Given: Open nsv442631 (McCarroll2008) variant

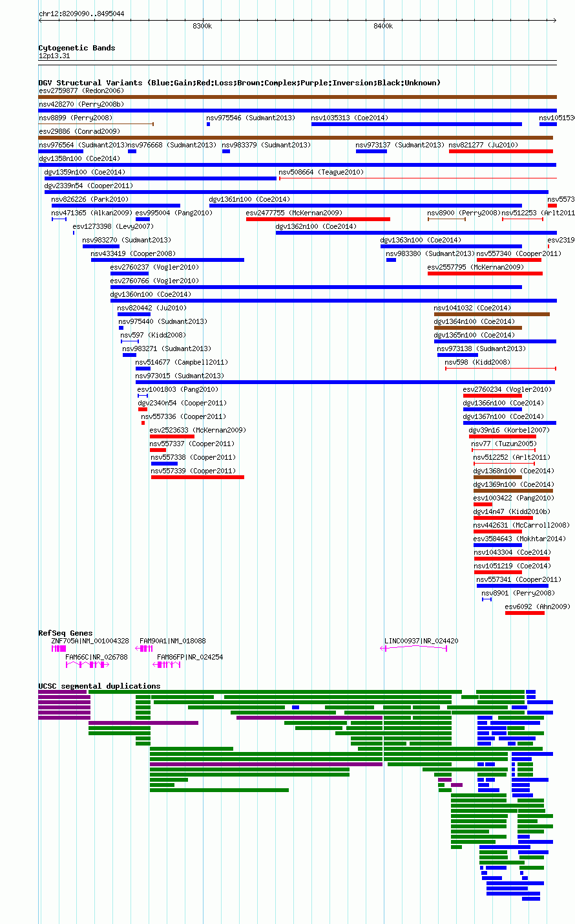Looking at the screenshot, I should coord(521,525).
